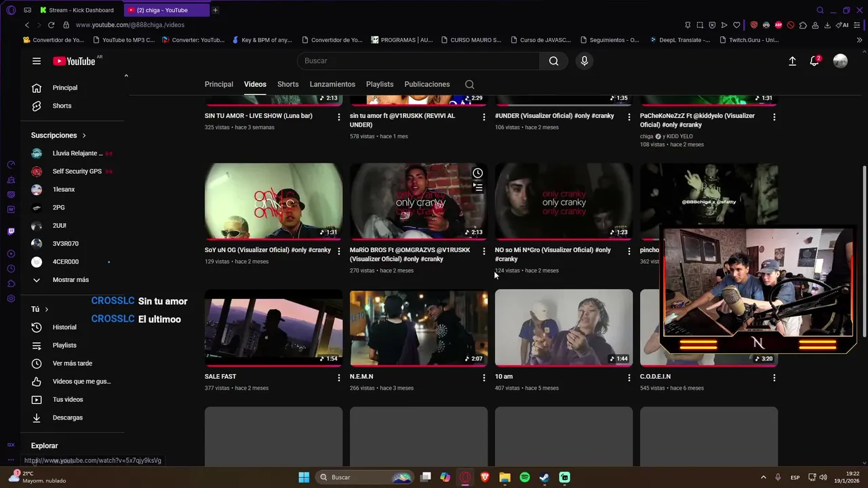Show hidden system tray icons
Viewport: 868px width, 488px height.
click(763, 477)
